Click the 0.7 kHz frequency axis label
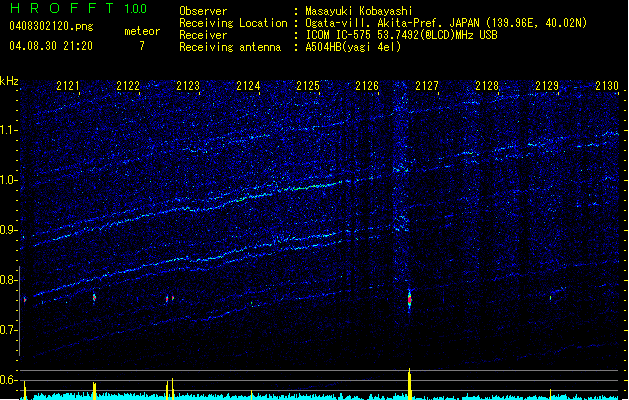The width and height of the screenshot is (629, 400). coord(9,330)
